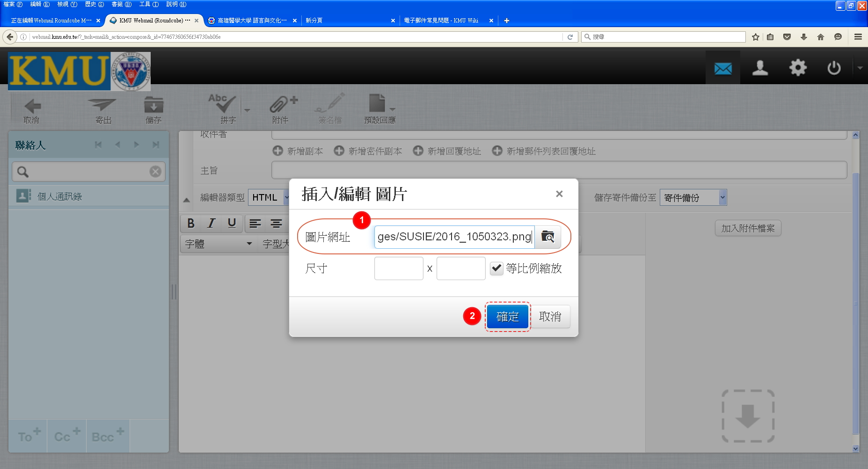The height and width of the screenshot is (469, 868).
Task: Open the HTML editor type dropdown
Action: click(269, 197)
